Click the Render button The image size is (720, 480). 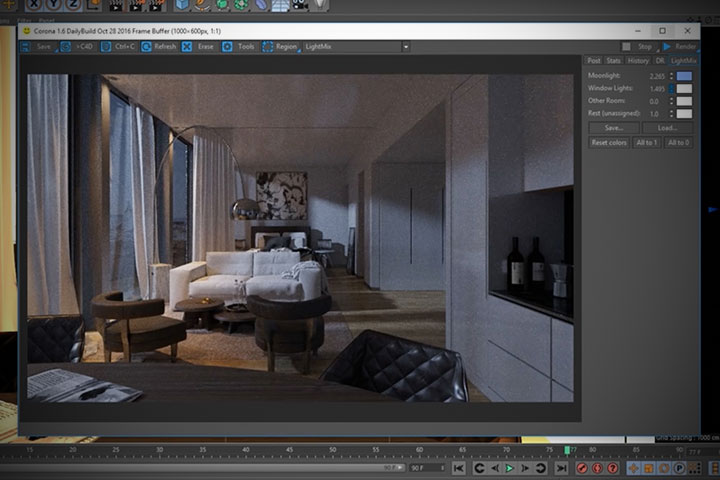(680, 46)
